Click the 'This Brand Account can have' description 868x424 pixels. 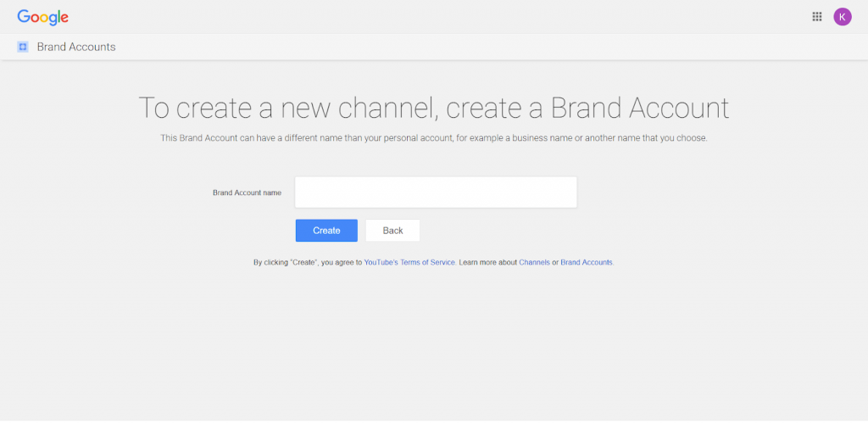click(434, 138)
